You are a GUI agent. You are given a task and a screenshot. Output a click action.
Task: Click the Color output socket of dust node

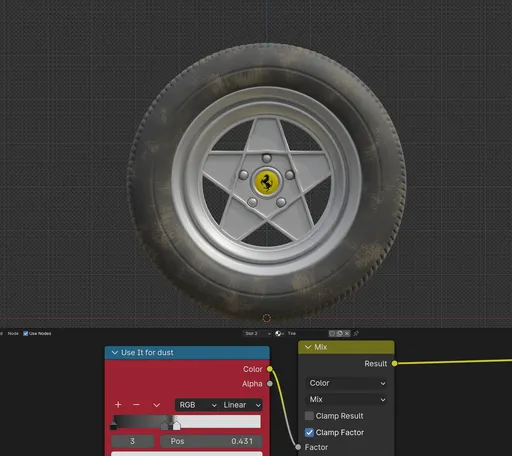(x=270, y=369)
